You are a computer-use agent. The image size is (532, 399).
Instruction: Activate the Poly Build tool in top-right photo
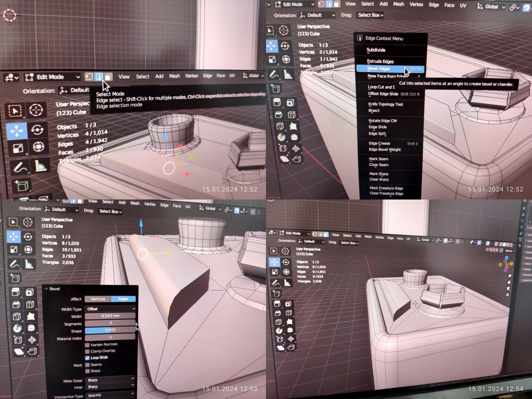[293, 126]
